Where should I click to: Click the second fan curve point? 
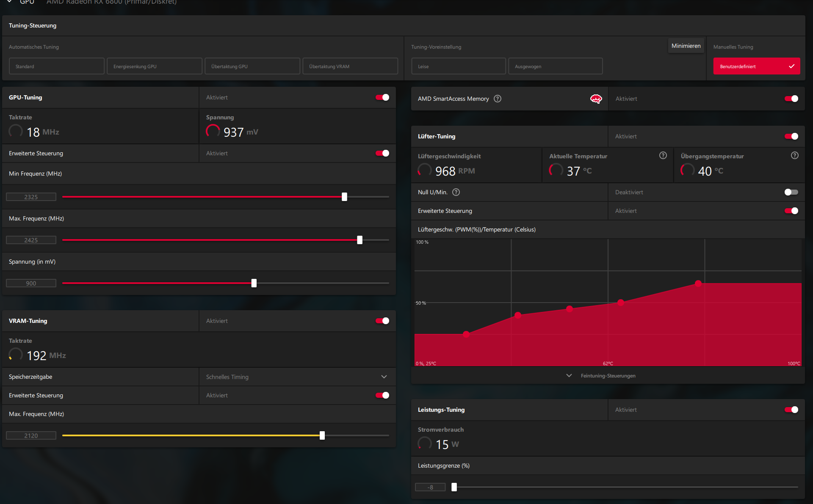[x=518, y=315]
